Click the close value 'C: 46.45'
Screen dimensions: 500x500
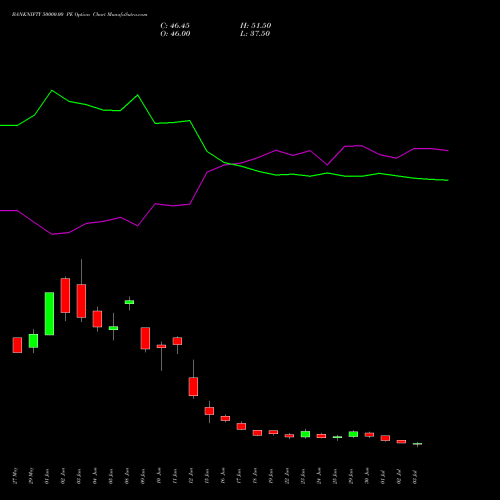point(175,26)
